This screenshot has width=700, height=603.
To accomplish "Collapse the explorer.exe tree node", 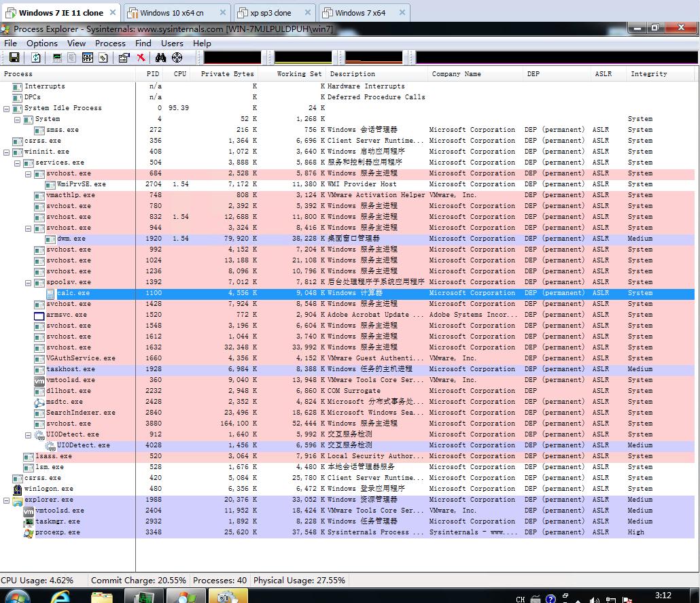I will pyautogui.click(x=6, y=500).
